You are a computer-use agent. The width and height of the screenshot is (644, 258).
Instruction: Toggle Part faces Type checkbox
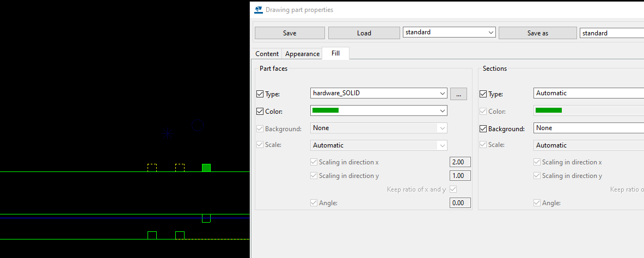point(260,94)
